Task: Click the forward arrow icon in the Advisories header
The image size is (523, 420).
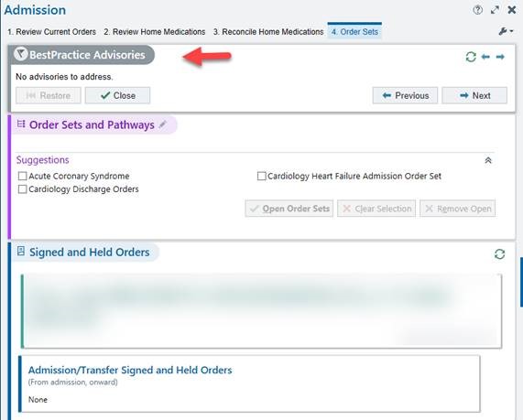Action: 500,57
